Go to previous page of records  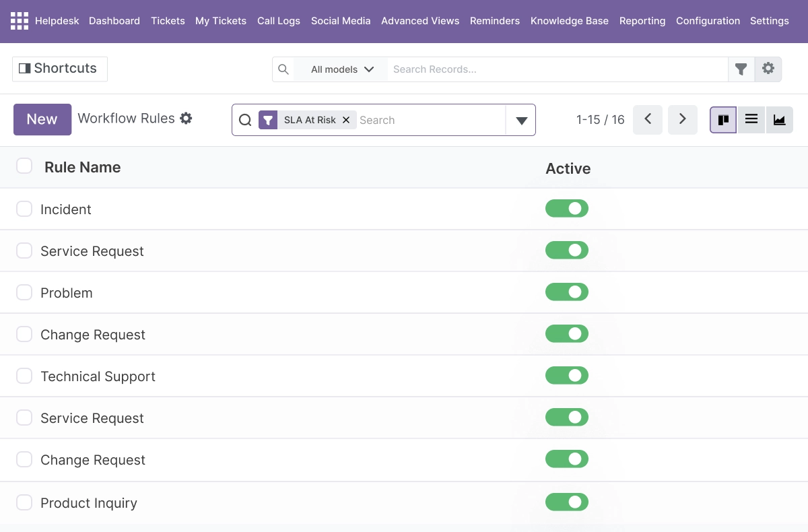click(x=648, y=119)
